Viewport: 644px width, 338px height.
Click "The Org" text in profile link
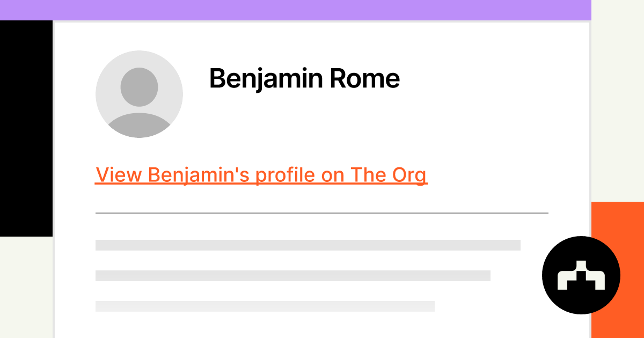click(x=389, y=175)
